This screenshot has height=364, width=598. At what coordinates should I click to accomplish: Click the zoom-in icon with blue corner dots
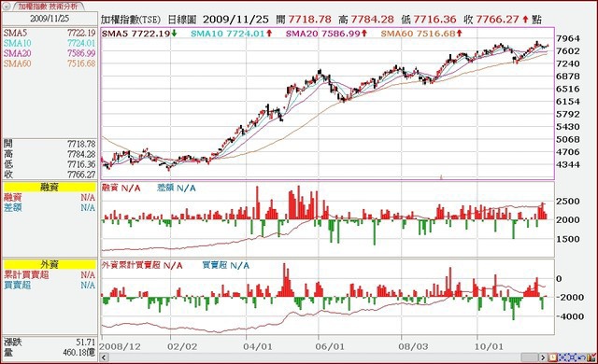[x=562, y=357]
